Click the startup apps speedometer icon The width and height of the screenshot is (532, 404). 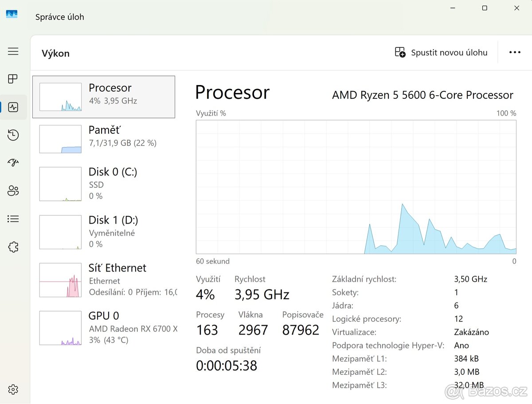click(x=13, y=162)
